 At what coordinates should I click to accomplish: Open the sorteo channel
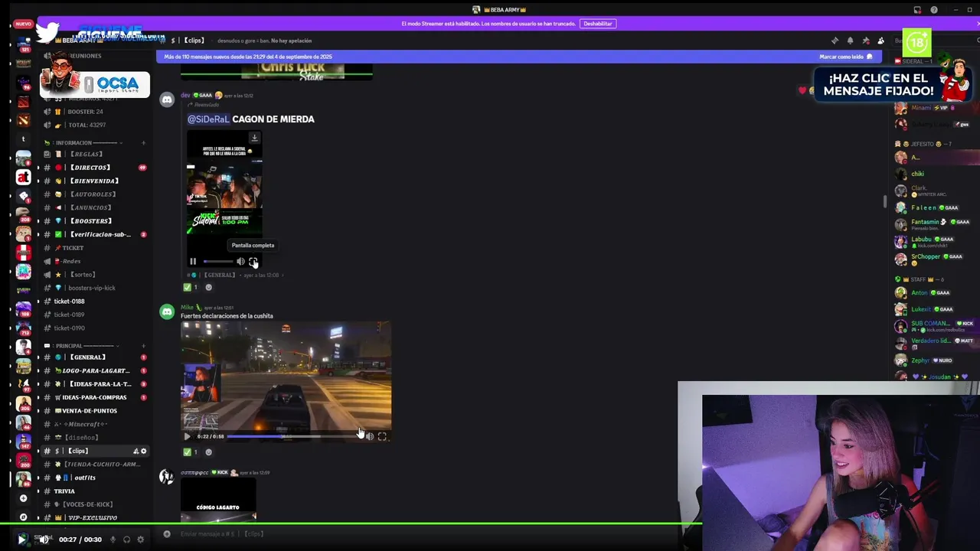click(x=95, y=275)
